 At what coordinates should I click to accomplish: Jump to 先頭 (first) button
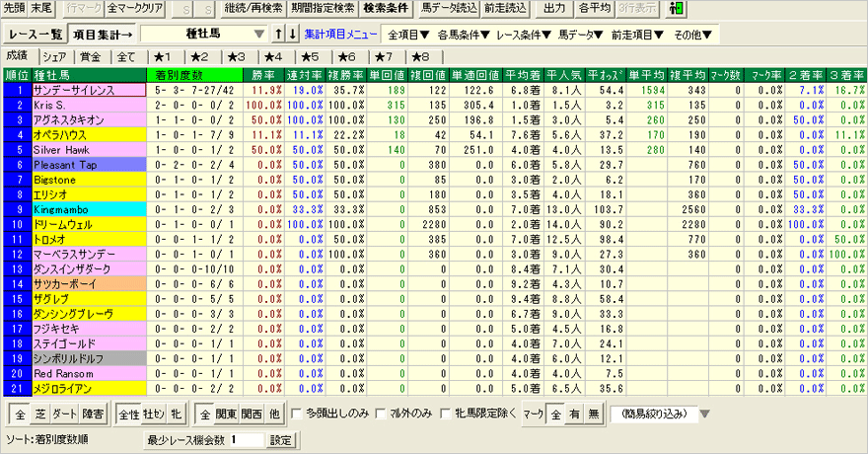(x=15, y=8)
